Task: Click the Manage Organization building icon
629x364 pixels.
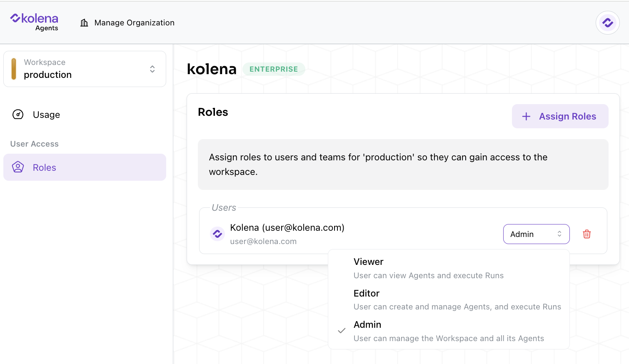Action: [84, 22]
